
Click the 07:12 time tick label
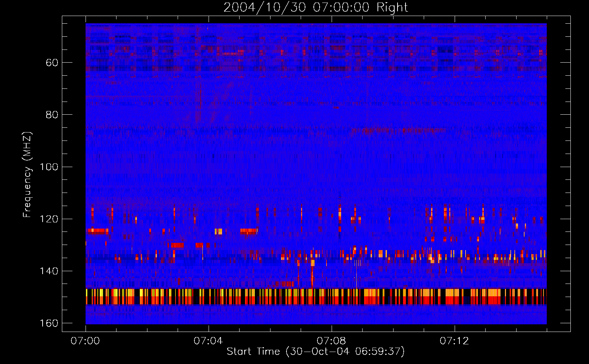point(454,341)
